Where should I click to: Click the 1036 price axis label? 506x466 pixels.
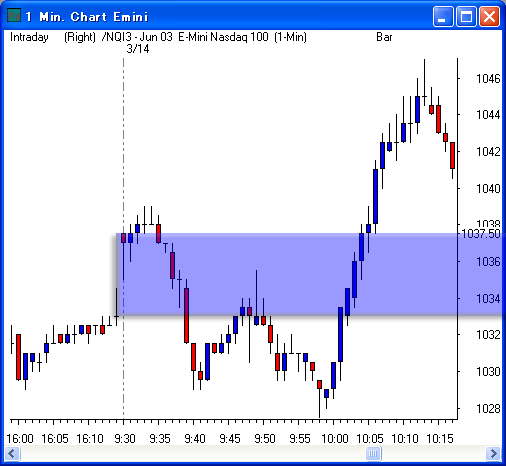(488, 262)
